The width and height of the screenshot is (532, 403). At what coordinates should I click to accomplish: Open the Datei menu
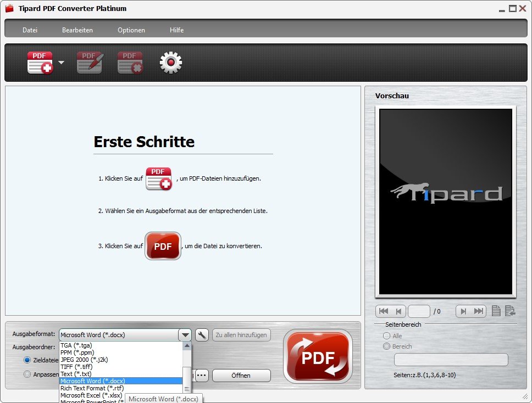pyautogui.click(x=30, y=30)
